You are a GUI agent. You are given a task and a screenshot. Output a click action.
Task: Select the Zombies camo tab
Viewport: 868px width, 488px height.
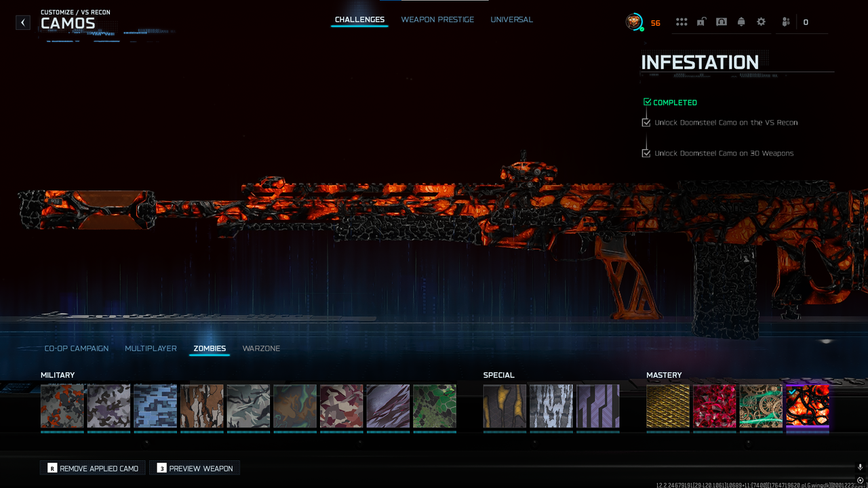pyautogui.click(x=210, y=348)
